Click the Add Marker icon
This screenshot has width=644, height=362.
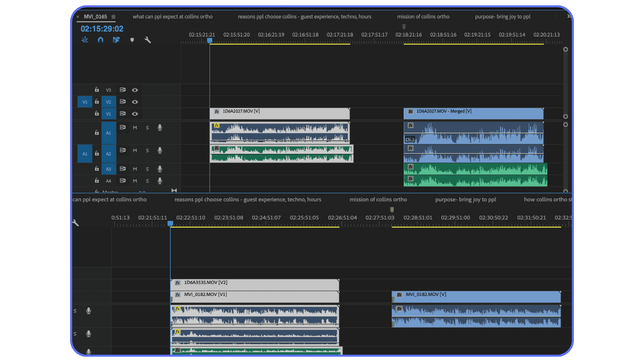coord(132,40)
